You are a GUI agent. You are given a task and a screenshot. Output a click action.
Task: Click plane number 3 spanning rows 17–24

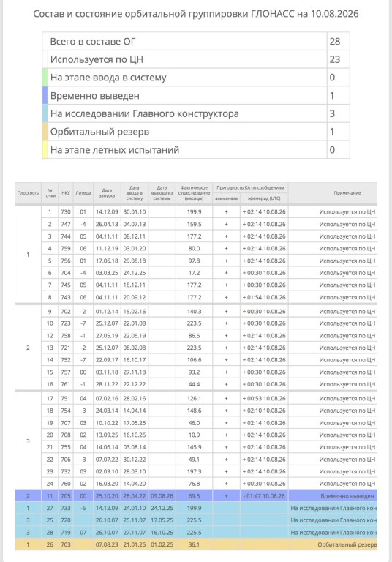click(x=28, y=441)
